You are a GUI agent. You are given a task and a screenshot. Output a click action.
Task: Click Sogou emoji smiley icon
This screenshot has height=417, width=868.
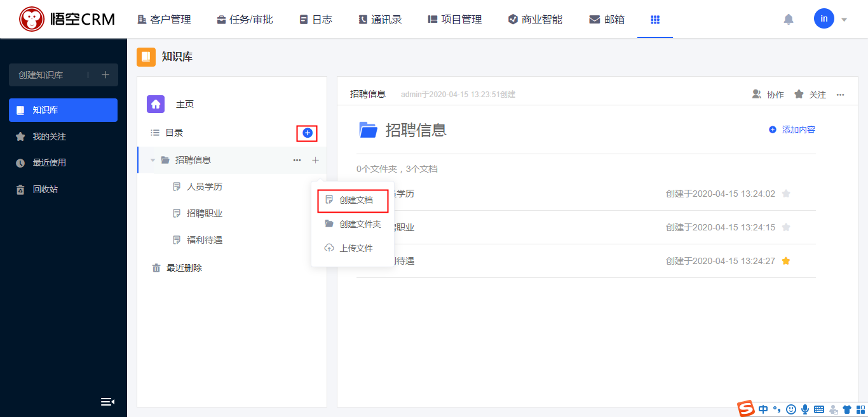pyautogui.click(x=791, y=409)
